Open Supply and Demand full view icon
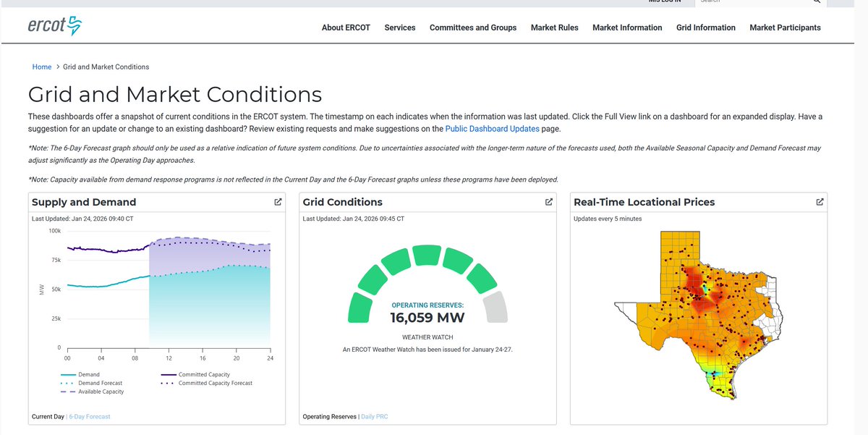The width and height of the screenshot is (868, 435). click(x=278, y=202)
